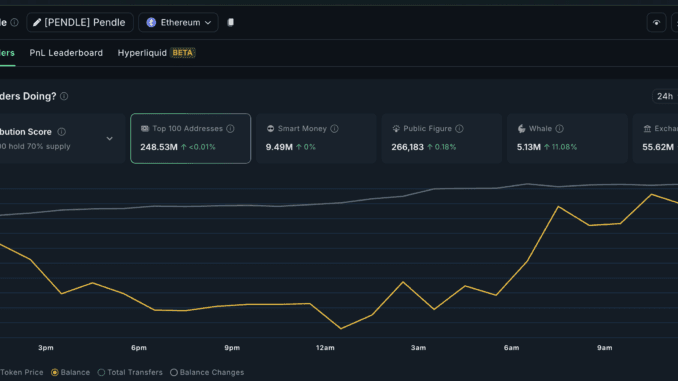Expand the Ethereum chain dropdown
678x381 pixels.
tap(178, 22)
